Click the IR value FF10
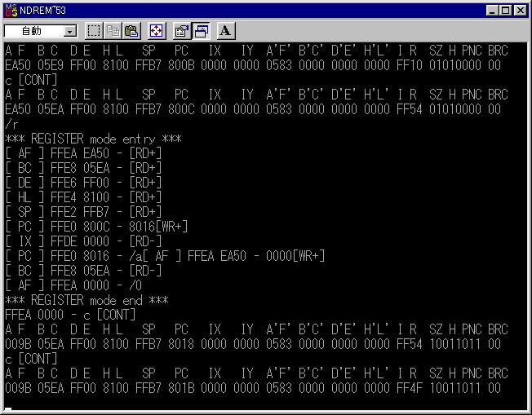The height and width of the screenshot is (415, 532). click(410, 65)
